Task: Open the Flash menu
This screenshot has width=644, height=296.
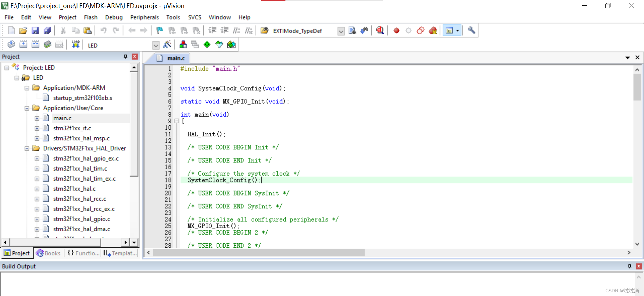Action: (x=91, y=17)
